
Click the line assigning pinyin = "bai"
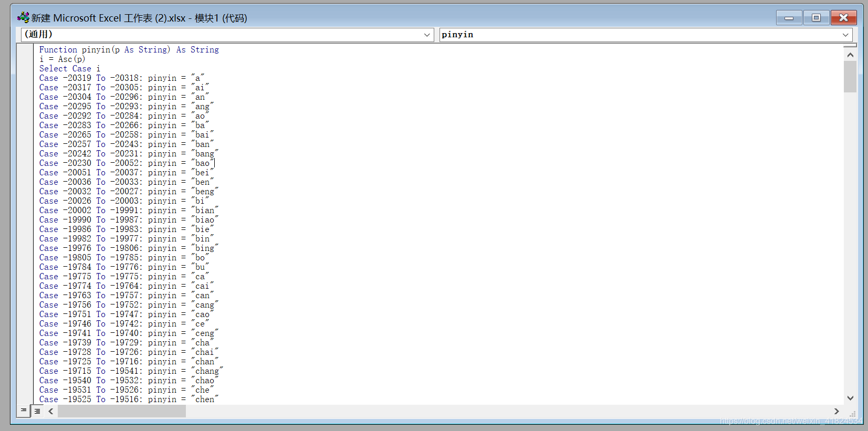[127, 135]
